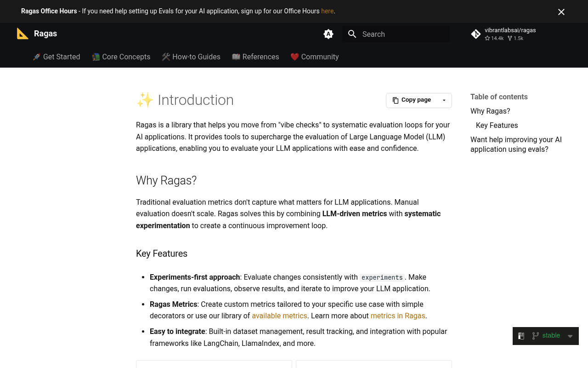Open the Core Concepts tab
This screenshot has height=368, width=588.
pyautogui.click(x=121, y=57)
